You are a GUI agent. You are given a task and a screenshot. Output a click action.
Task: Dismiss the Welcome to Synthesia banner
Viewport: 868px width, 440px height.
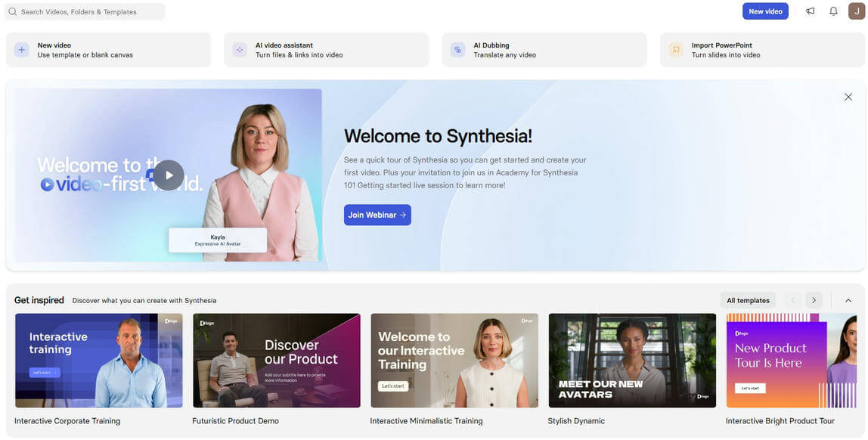pos(848,97)
